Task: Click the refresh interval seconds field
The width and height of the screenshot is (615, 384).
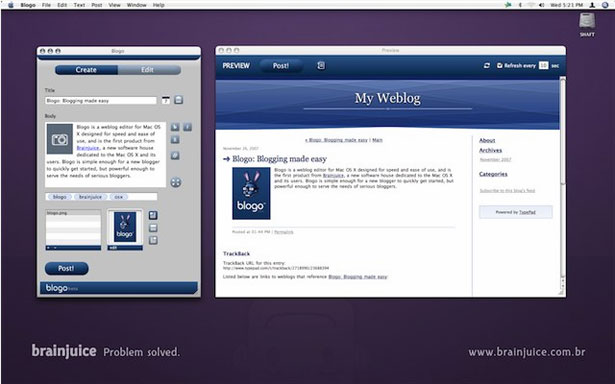Action: coord(543,66)
